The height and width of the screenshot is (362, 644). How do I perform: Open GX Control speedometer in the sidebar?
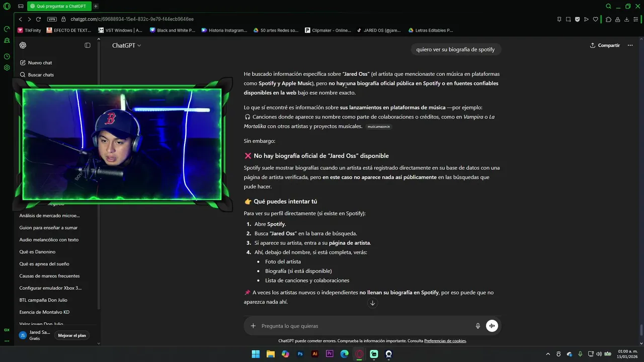click(7, 29)
